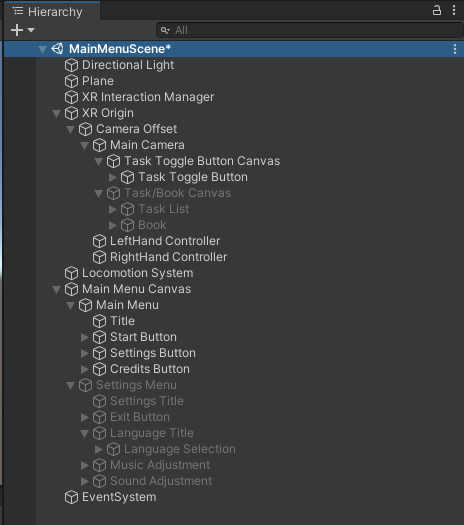The image size is (464, 525).
Task: Click the Hierarchy search field
Action: (x=309, y=30)
